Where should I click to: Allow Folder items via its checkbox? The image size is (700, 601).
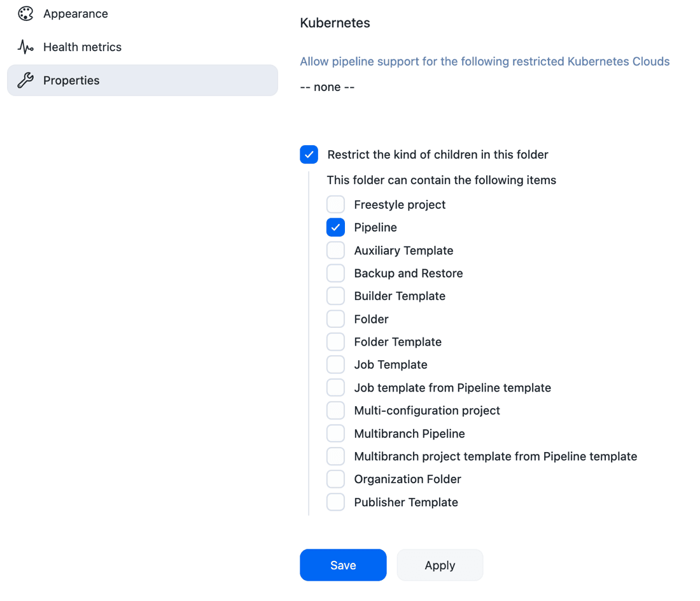click(x=335, y=319)
